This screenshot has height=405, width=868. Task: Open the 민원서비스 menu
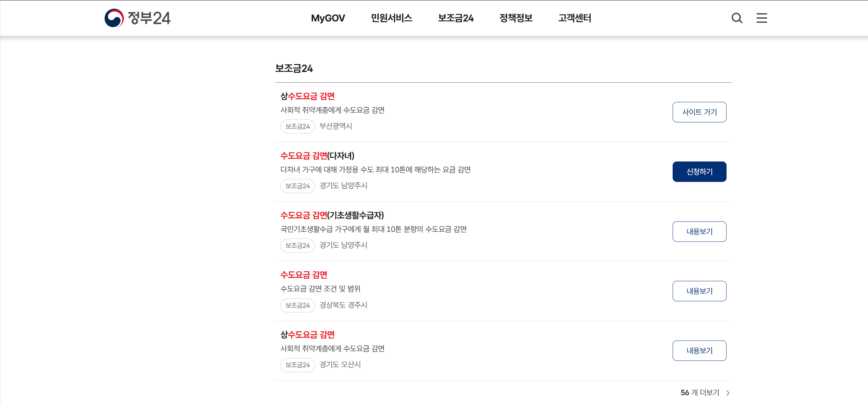391,18
